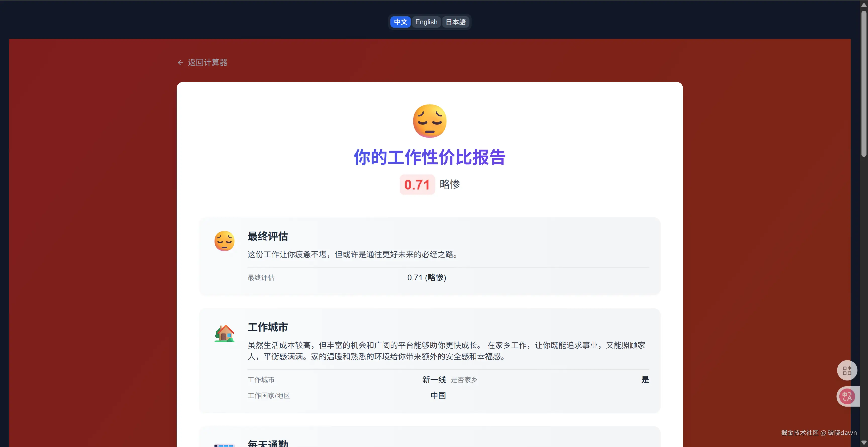Image resolution: width=868 pixels, height=447 pixels.
Task: Click the 中国 work country value
Action: point(438,396)
